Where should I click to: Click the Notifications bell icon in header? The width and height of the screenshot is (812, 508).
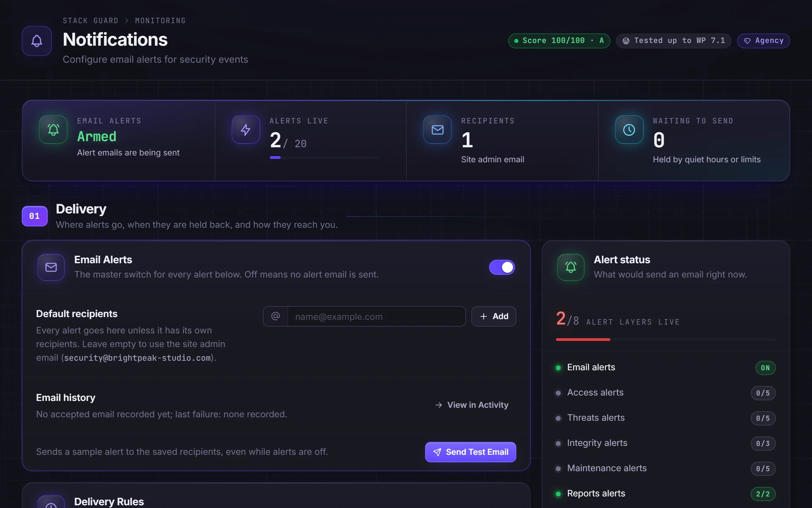[37, 41]
